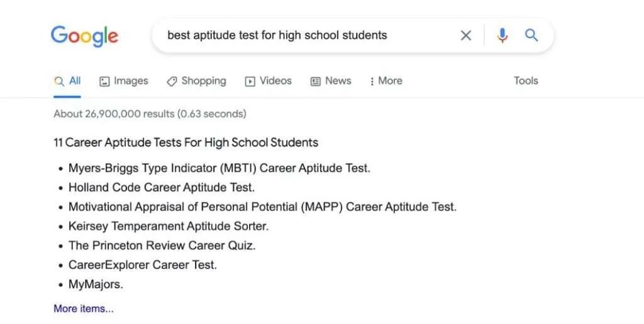Click the results count text

point(150,114)
